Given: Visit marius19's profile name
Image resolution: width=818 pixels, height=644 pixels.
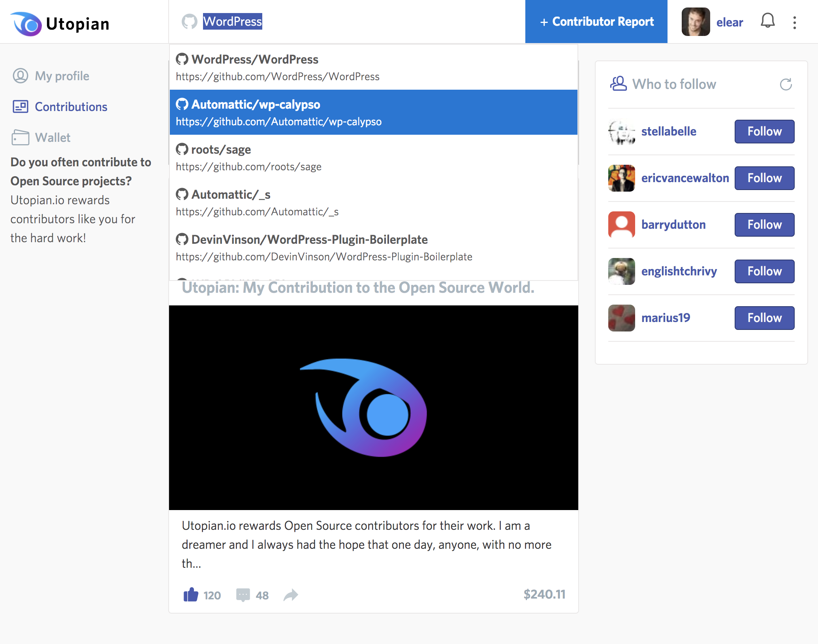Looking at the screenshot, I should click(x=666, y=318).
